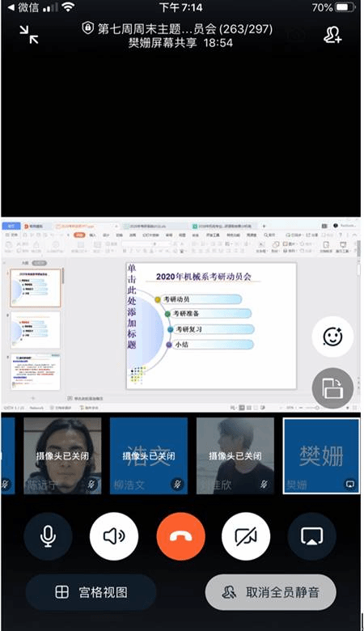The width and height of the screenshot is (364, 631).
Task: Tap the muted mic icon on 柳浩文 tile
Action: (177, 484)
